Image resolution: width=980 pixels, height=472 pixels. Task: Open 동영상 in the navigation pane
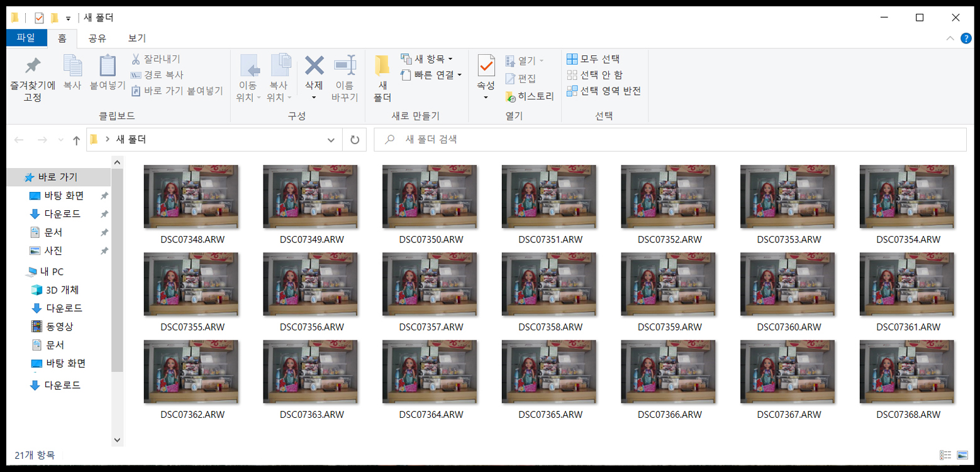pos(59,327)
